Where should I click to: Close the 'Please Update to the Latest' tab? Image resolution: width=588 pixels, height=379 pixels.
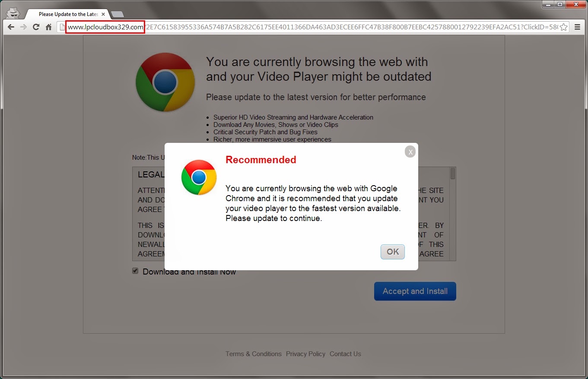point(103,14)
